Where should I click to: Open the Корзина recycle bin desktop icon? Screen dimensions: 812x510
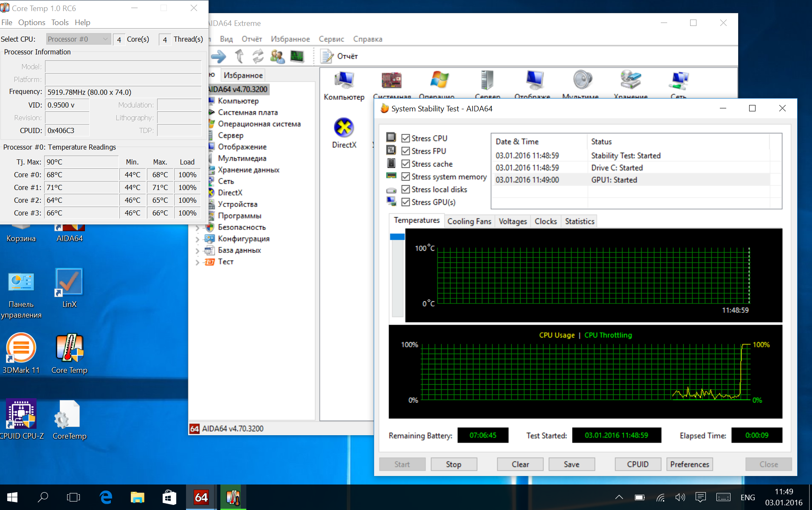point(21,234)
